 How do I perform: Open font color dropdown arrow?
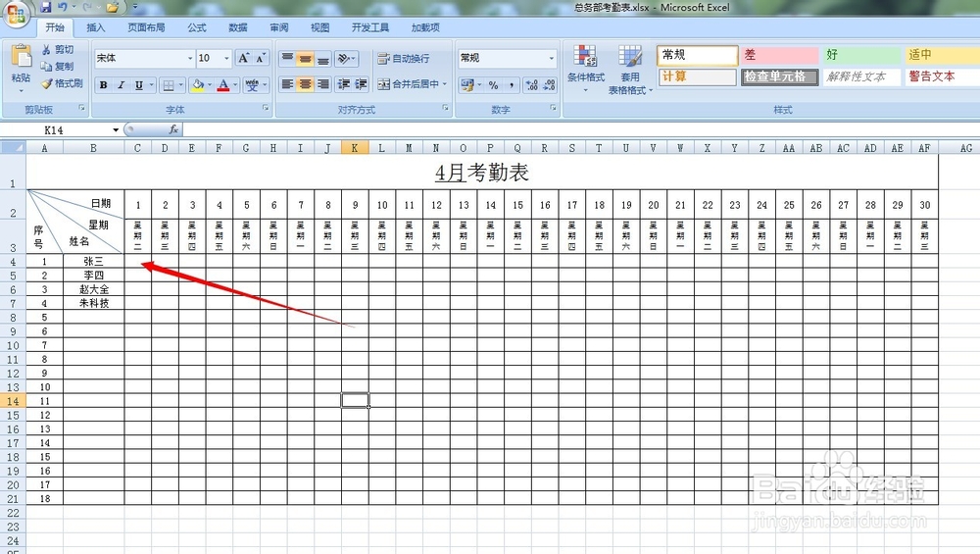click(235, 85)
